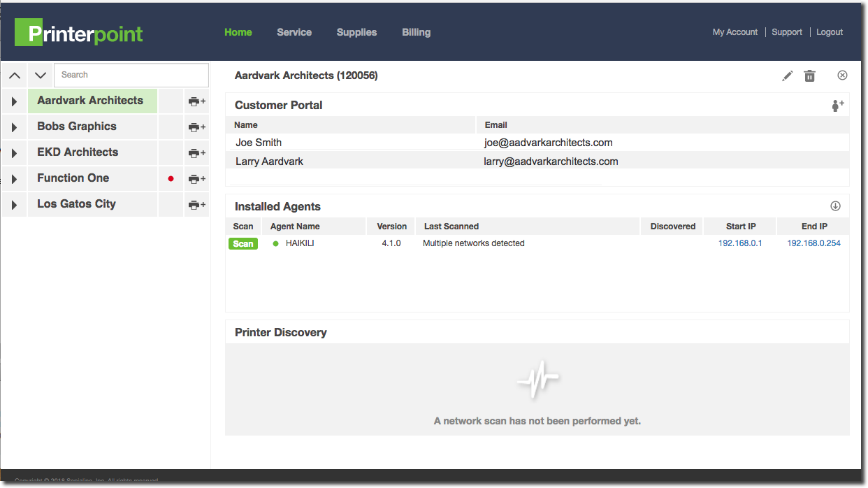Collapse list using the up chevron button
The width and height of the screenshot is (868, 488).
15,76
